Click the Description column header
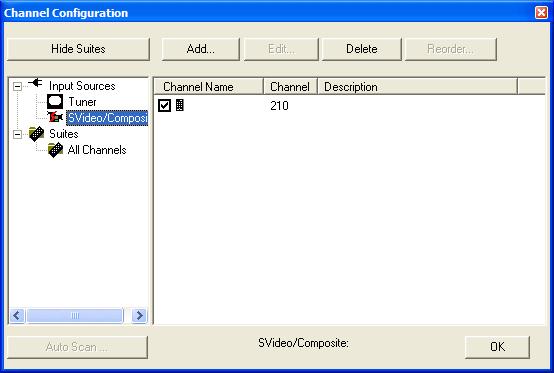The width and height of the screenshot is (554, 373). click(418, 87)
